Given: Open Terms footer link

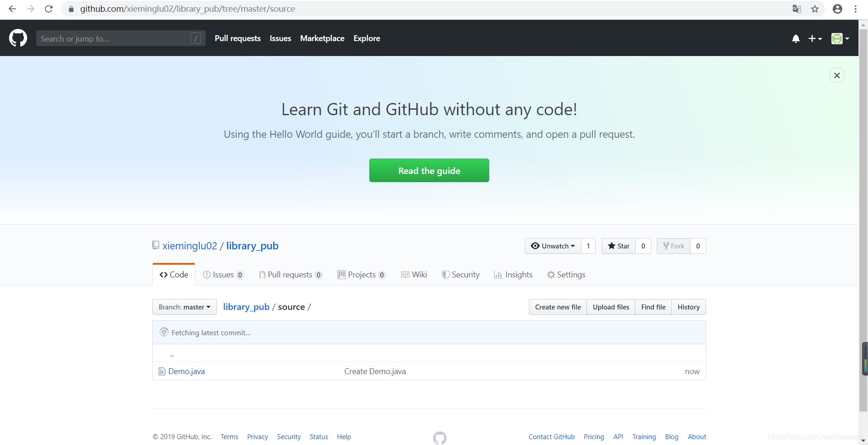Looking at the screenshot, I should coord(229,437).
